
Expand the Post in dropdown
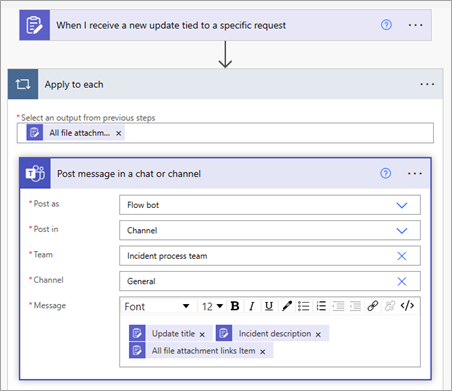pyautogui.click(x=402, y=230)
